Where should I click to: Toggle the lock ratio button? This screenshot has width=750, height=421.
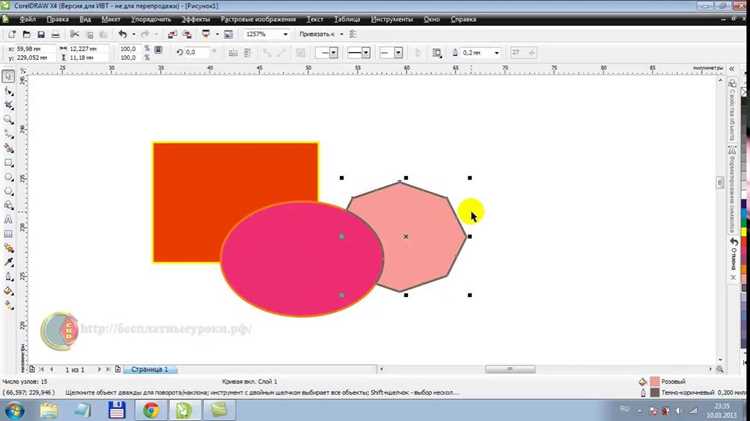tap(158, 50)
